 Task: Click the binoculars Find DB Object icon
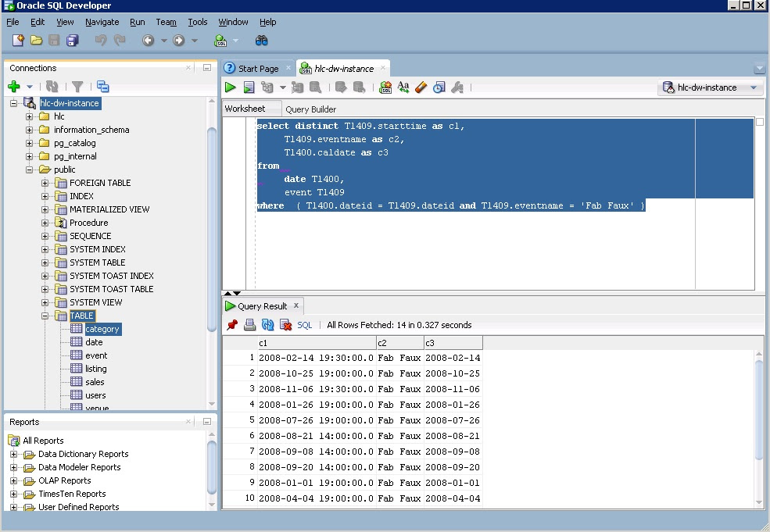[262, 40]
